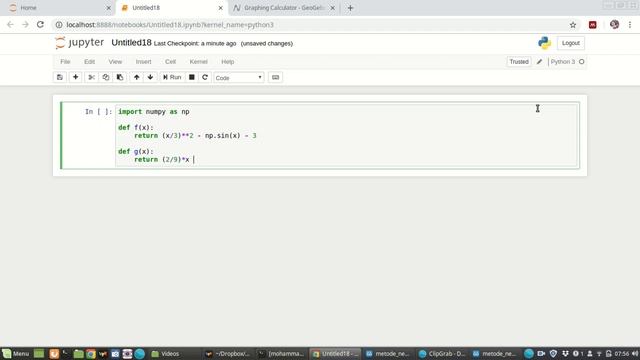Click the edit mode pencil indicator

539,62
